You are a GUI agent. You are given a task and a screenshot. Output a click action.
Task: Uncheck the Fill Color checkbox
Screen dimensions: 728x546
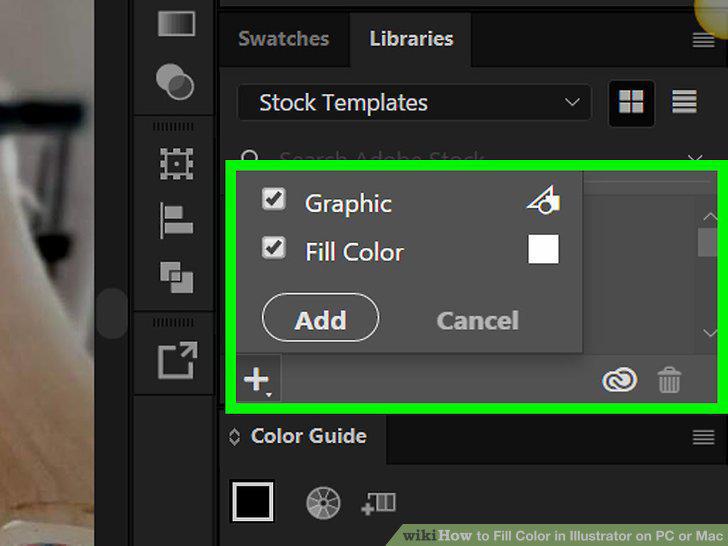[x=274, y=247]
